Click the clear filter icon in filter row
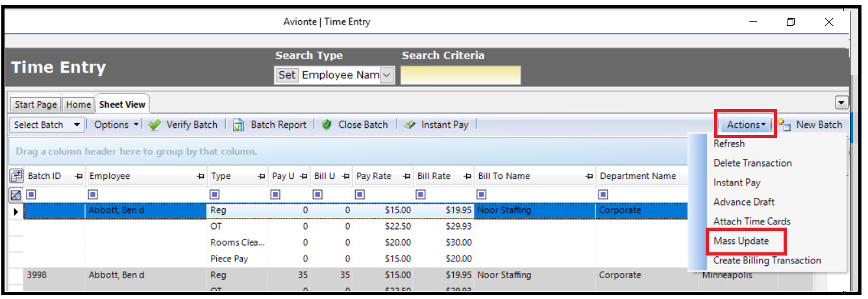868x299 pixels. coord(16,195)
